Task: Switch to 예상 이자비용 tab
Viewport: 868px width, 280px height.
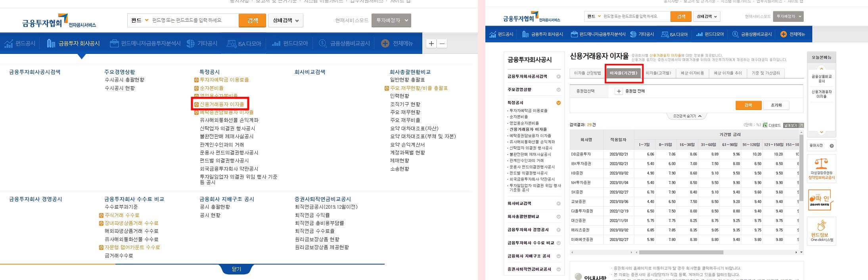Action: (692, 73)
